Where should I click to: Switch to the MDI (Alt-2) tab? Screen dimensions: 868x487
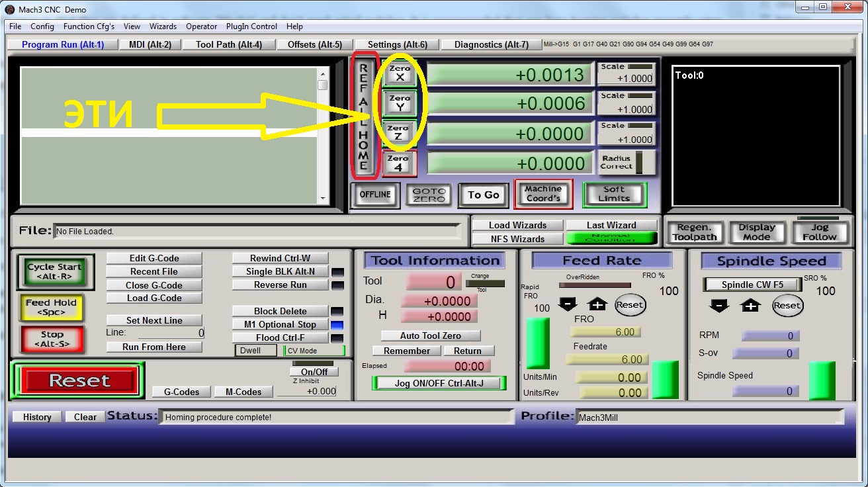(x=150, y=44)
